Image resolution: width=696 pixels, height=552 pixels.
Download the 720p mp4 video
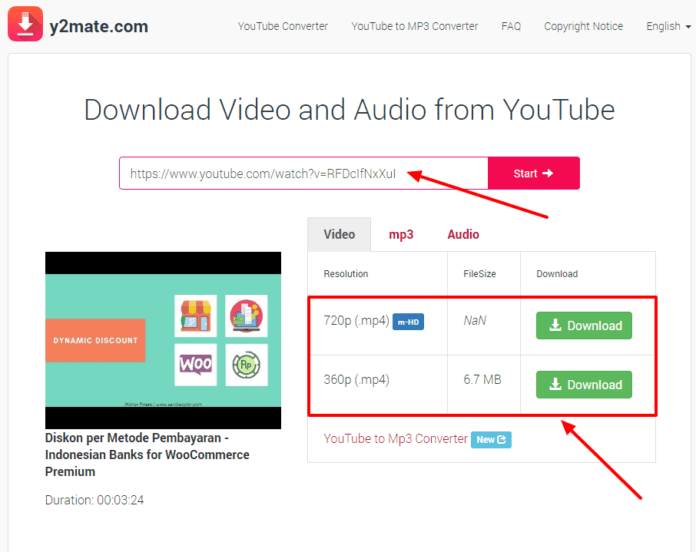point(584,325)
